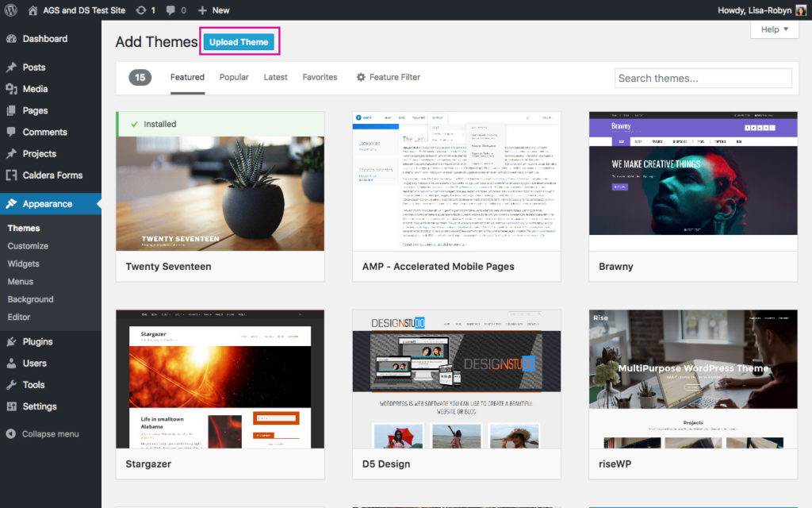Click Howdy, Lisa-Robyn account text
Viewport: 812px width, 508px height.
coord(755,10)
